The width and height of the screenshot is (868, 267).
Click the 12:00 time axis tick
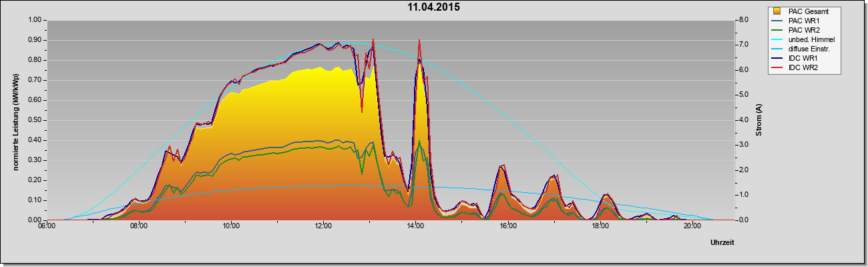click(x=323, y=226)
